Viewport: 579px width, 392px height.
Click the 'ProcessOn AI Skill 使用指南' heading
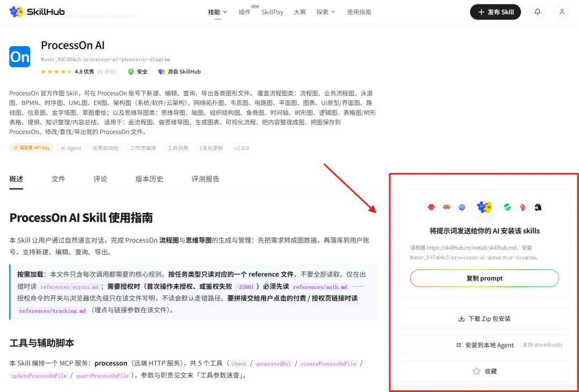81,217
